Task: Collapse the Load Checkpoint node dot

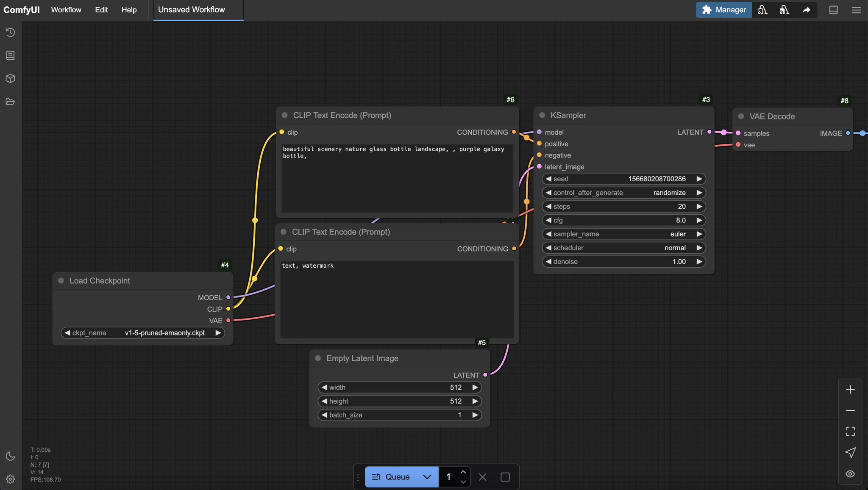Action: 61,281
